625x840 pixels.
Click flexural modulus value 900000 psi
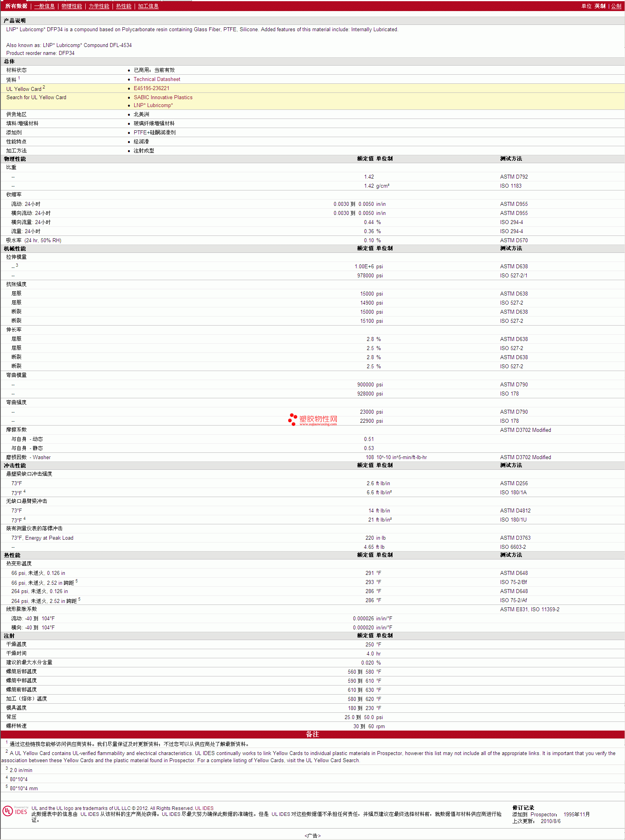(x=370, y=384)
